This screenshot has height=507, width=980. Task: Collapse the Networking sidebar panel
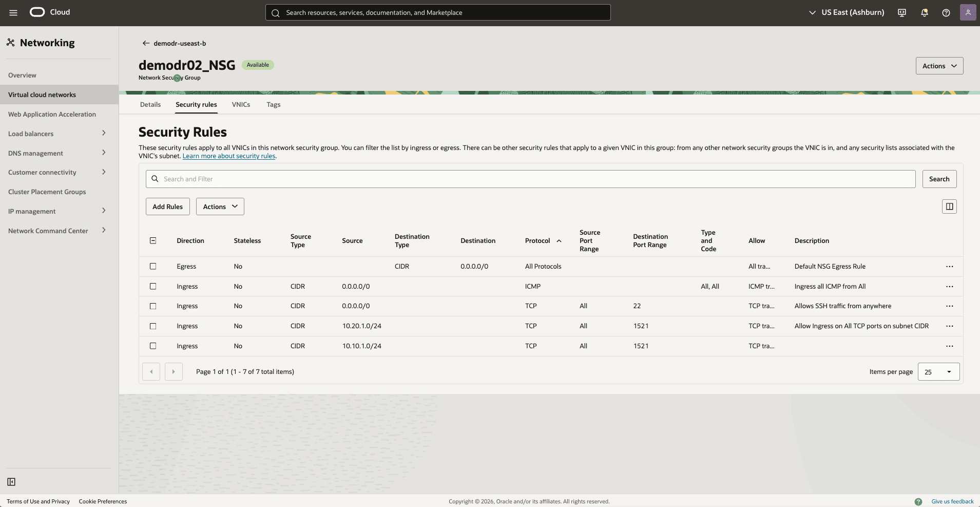(11, 482)
